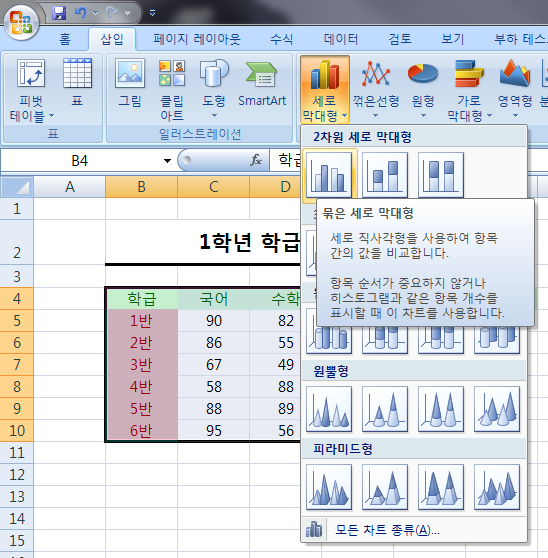Choose the 100% stacked 2D column chart

(x=441, y=175)
